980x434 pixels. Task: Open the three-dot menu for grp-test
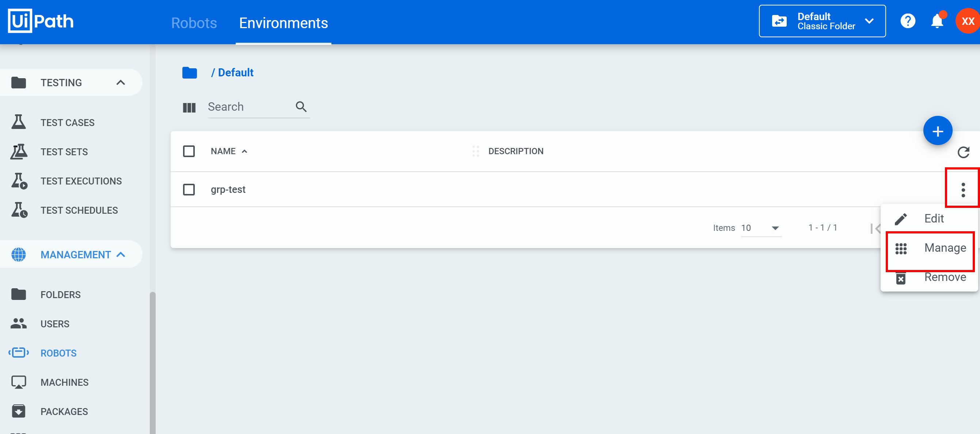[x=963, y=190]
